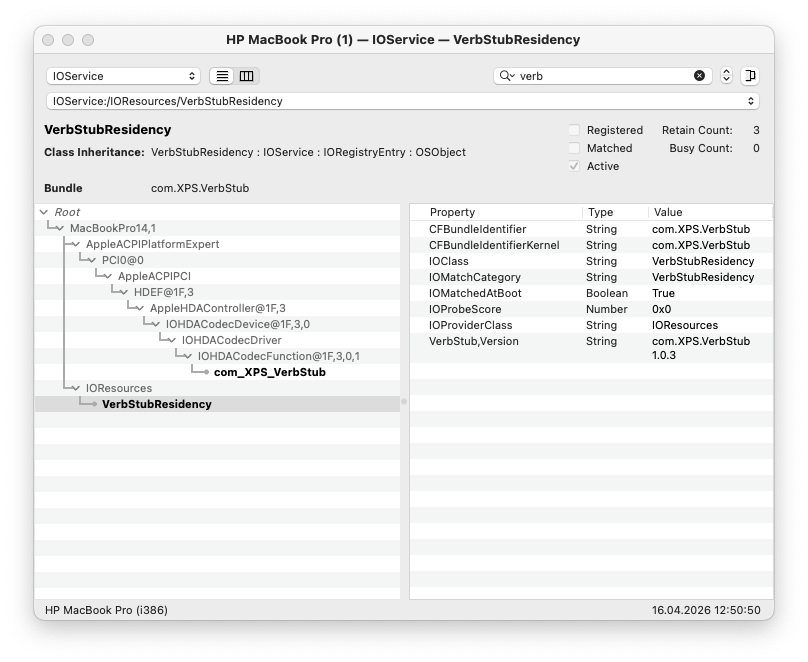This screenshot has height=662, width=808.
Task: Open the IOService path popup menu
Action: click(x=402, y=101)
